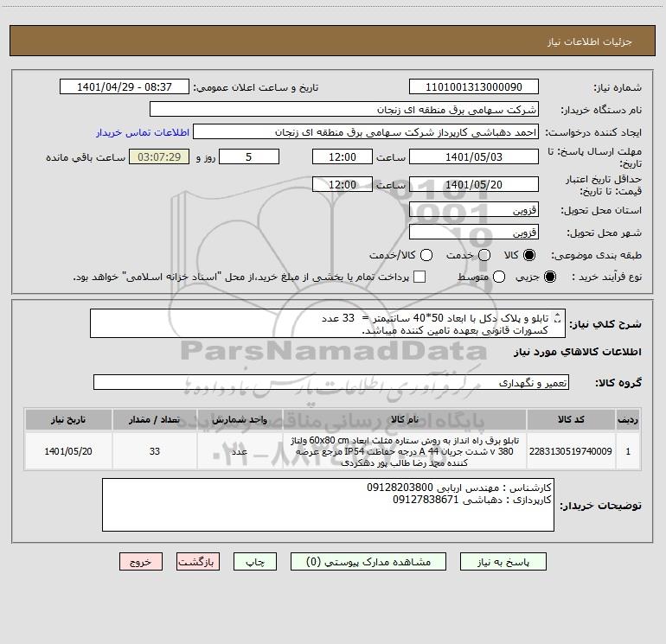The width and height of the screenshot is (666, 644).
Task: Click the buyer notes textarea
Action: [x=328, y=505]
